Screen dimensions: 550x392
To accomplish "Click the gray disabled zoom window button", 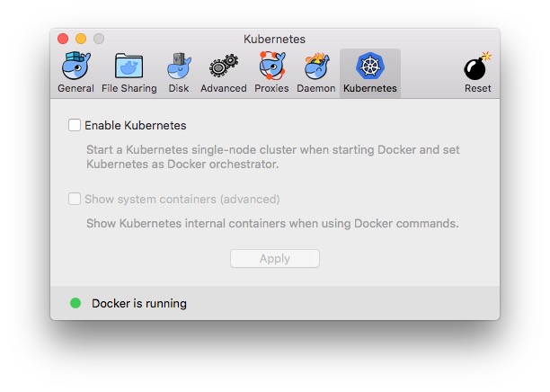I will click(99, 39).
